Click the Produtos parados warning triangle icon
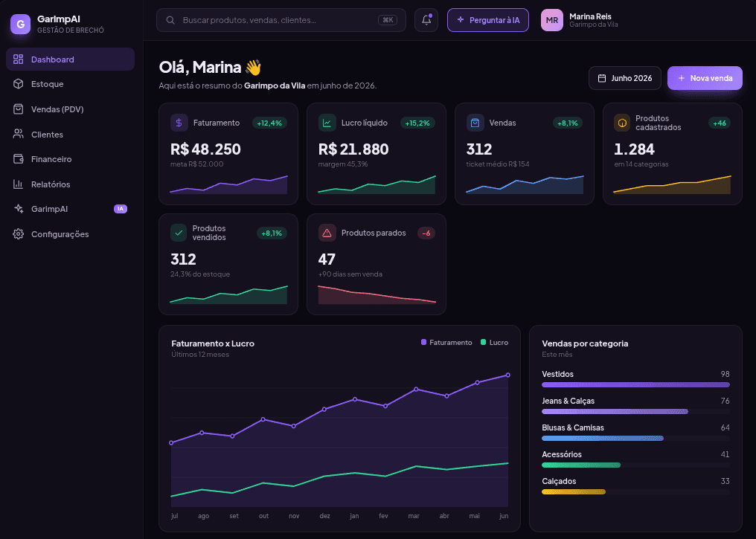This screenshot has width=756, height=539. click(x=327, y=233)
